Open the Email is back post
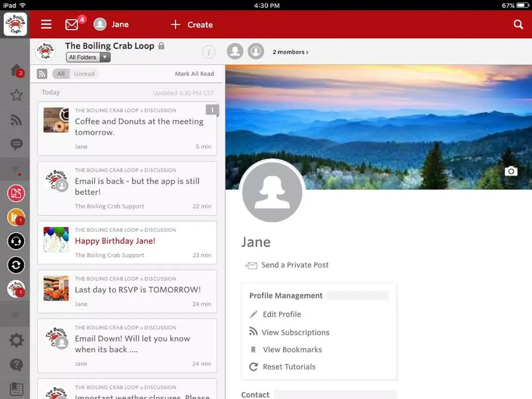532x399 pixels. tap(127, 188)
